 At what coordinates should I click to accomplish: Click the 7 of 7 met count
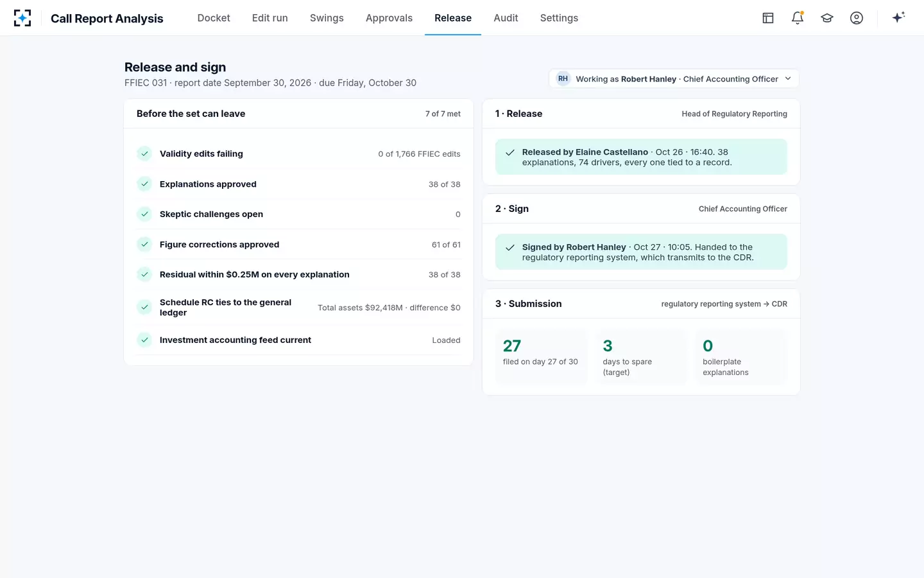(443, 114)
